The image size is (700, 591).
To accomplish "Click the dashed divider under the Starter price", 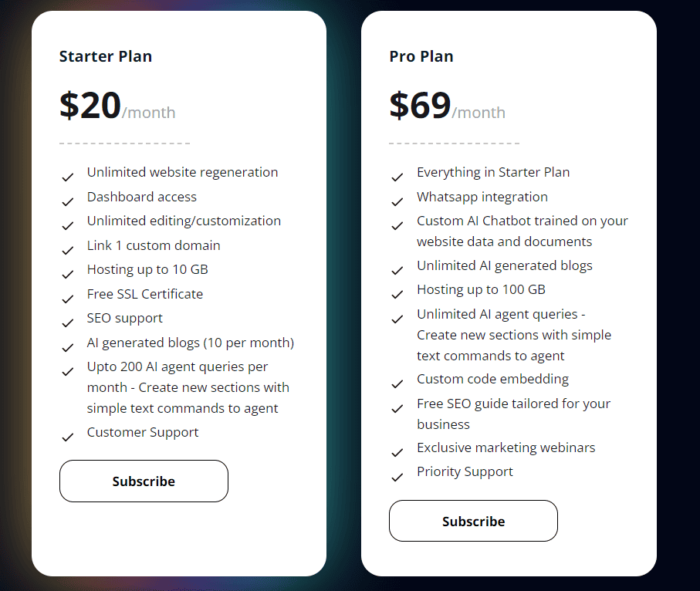I will [123, 142].
